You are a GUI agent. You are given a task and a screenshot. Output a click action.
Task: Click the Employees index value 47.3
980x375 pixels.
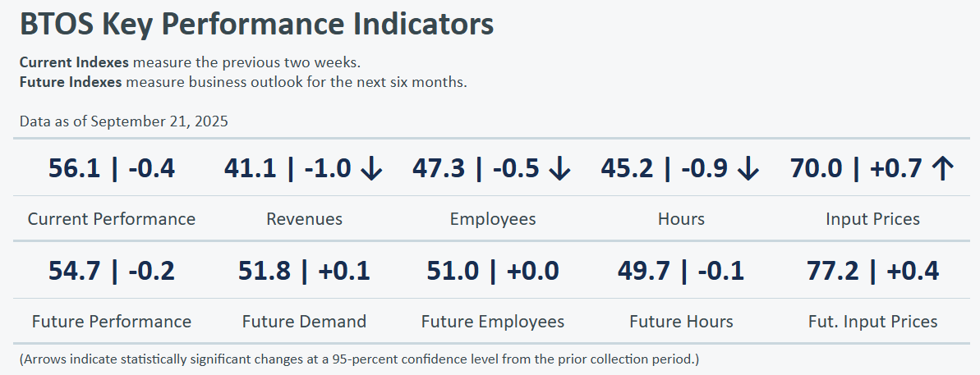[x=439, y=169]
